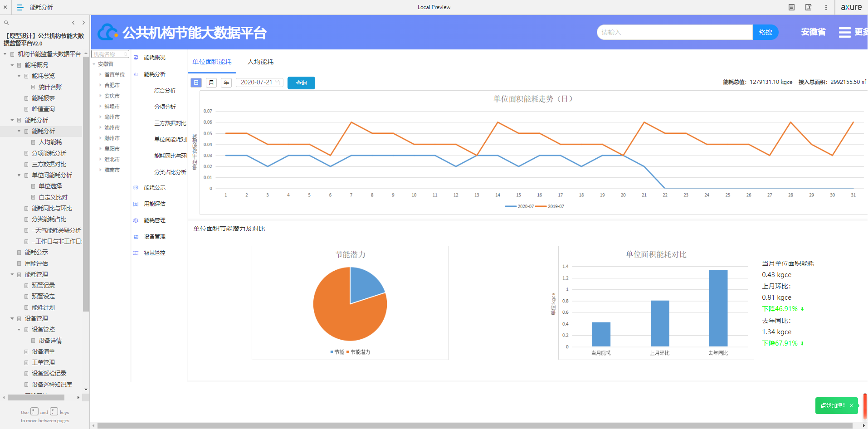Expand the 省直单位 organization node
The image size is (868, 429).
[x=100, y=74]
